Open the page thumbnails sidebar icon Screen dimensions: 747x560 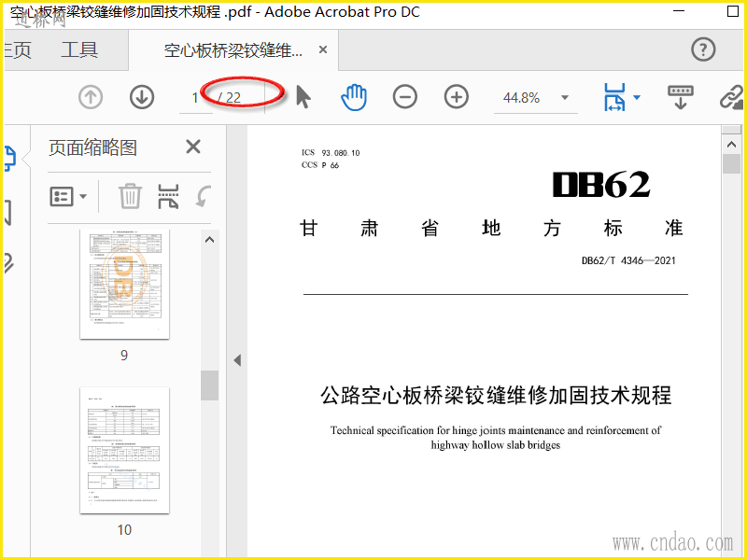(9, 159)
